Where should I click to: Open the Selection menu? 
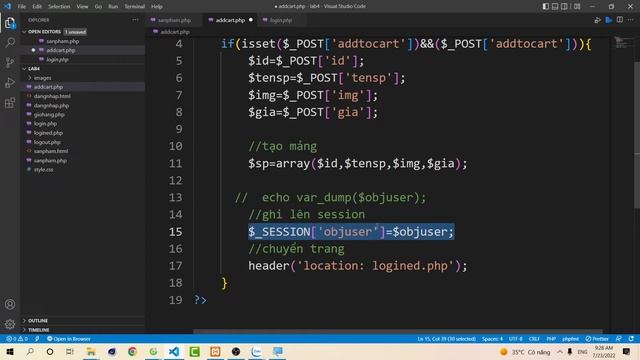tap(59, 6)
